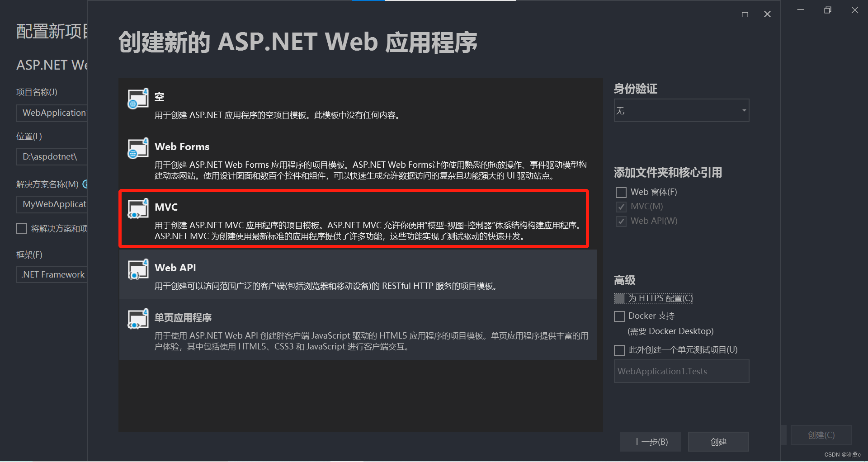Click the WebApplication1.Tests name field
The image size is (868, 462).
(x=681, y=371)
